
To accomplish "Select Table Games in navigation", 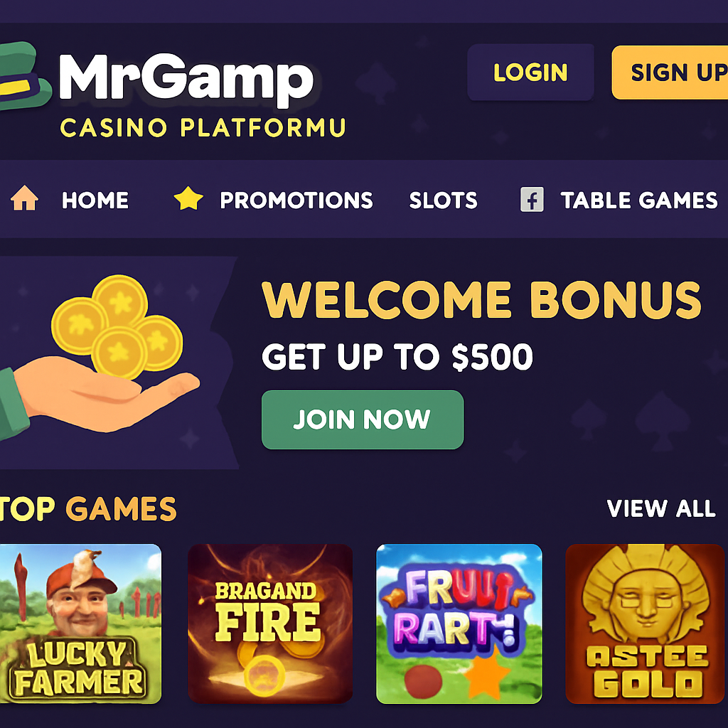I will [639, 200].
